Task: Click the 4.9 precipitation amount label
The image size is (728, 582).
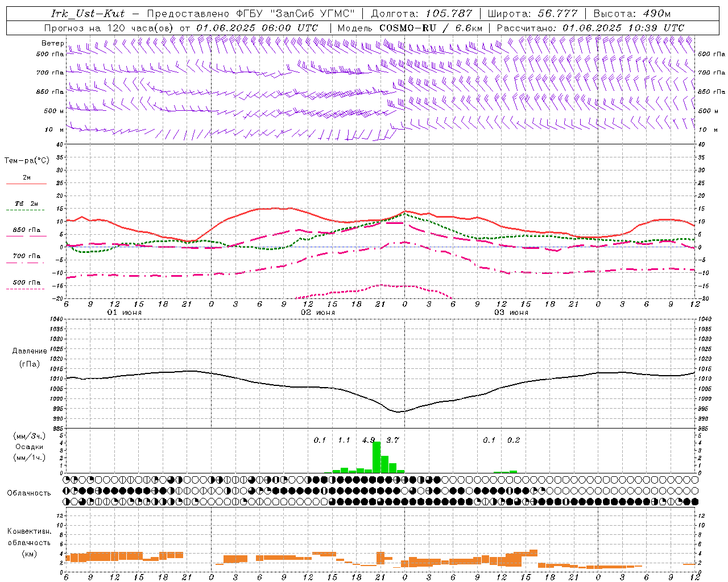Action: coord(369,440)
